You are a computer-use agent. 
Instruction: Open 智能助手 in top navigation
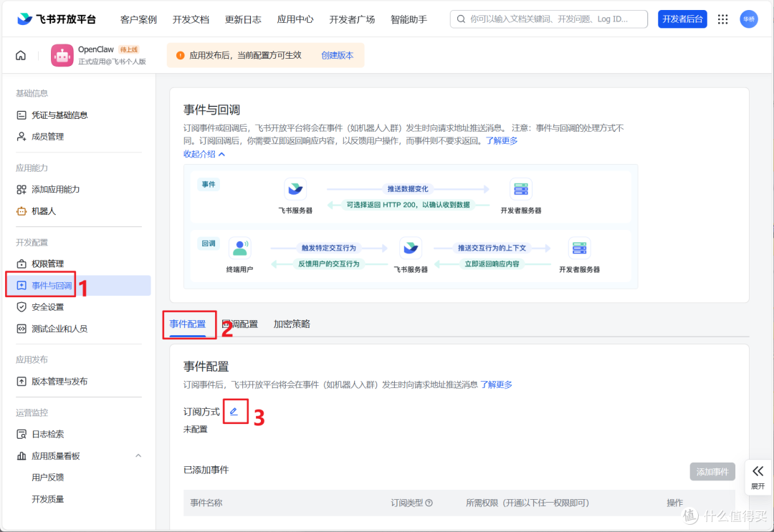(408, 19)
